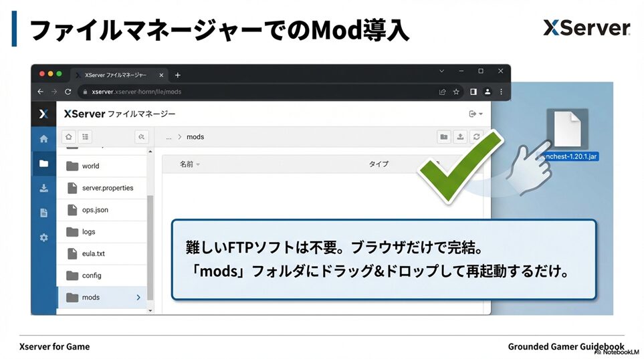Refresh the mods folder listing
Image resolution: width=644 pixels, height=359 pixels.
click(x=476, y=136)
